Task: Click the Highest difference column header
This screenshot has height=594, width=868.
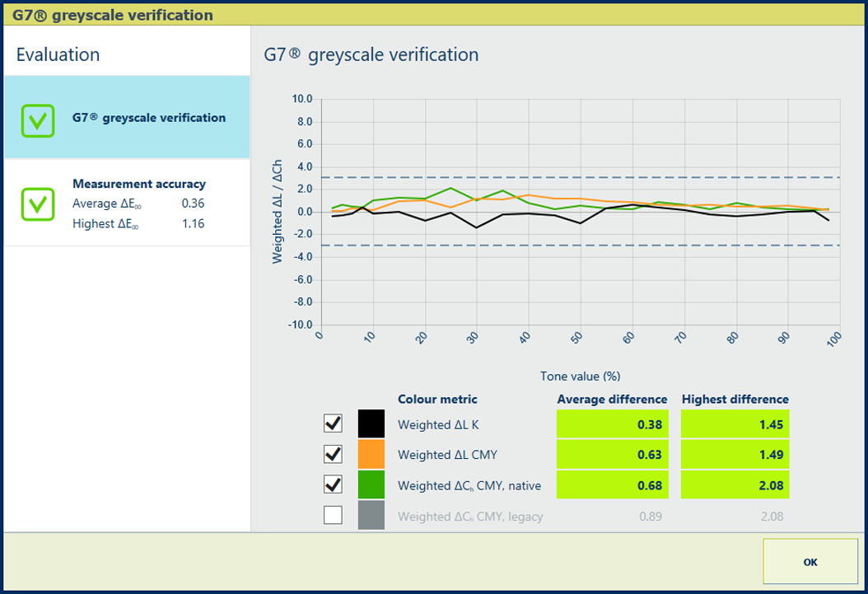Action: tap(735, 399)
